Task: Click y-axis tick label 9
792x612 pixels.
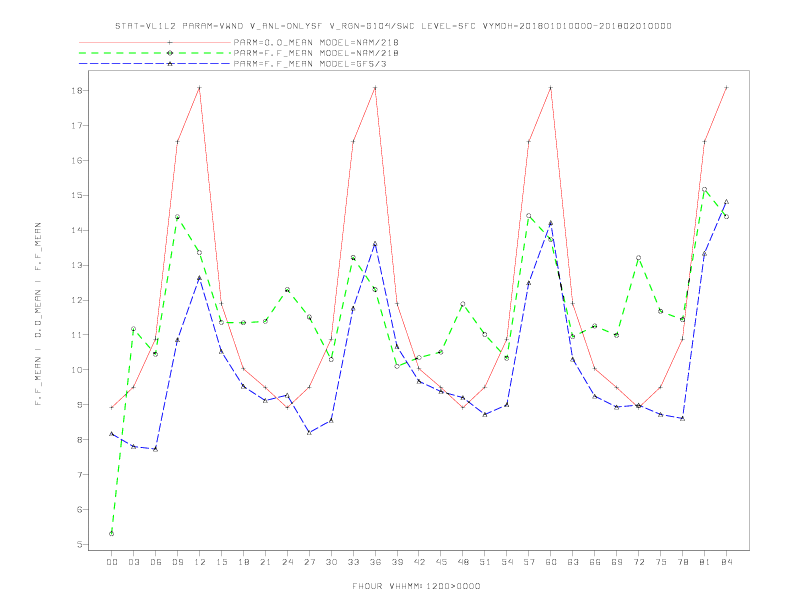Action: coord(79,404)
